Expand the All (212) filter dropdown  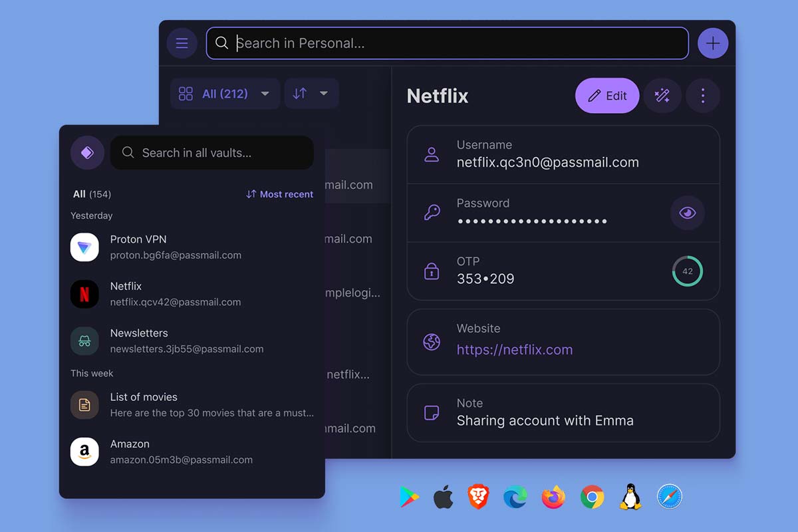tap(225, 94)
